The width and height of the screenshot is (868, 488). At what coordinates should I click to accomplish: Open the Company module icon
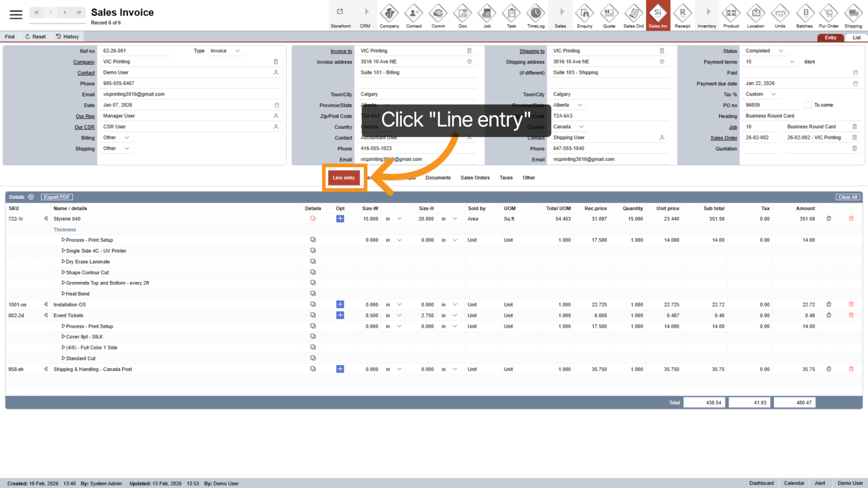click(389, 15)
